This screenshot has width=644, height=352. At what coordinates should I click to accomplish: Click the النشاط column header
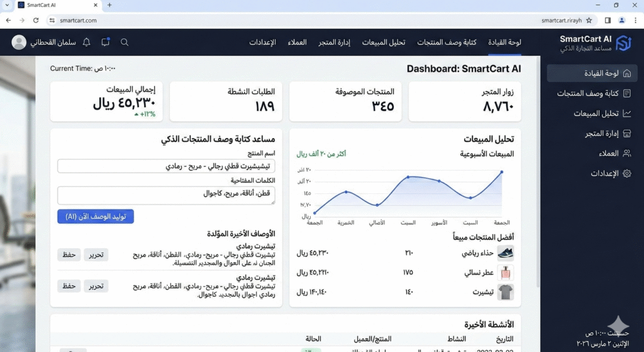pyautogui.click(x=457, y=339)
